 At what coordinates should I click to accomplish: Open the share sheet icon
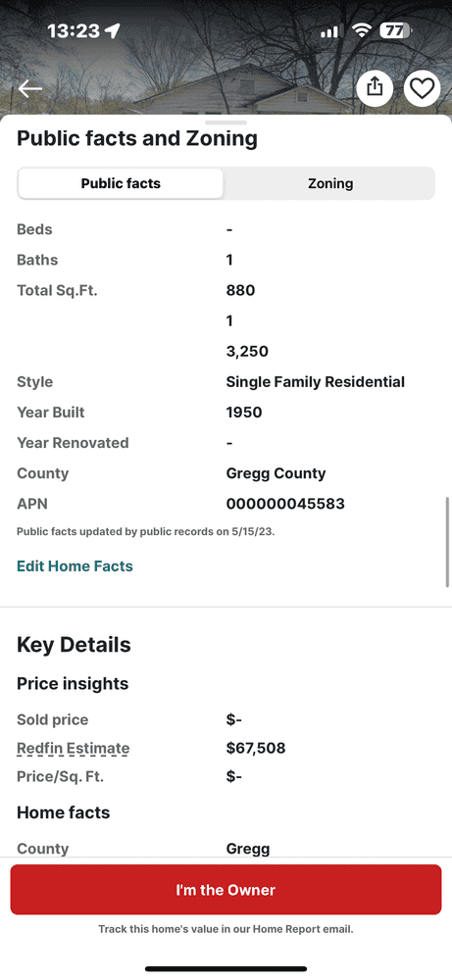375,88
